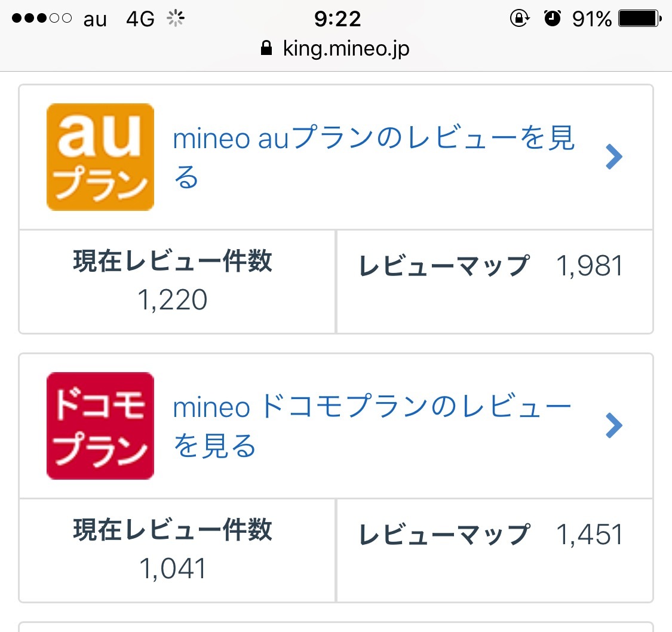Open docomo plan reviews via chevron arrow

click(x=614, y=426)
